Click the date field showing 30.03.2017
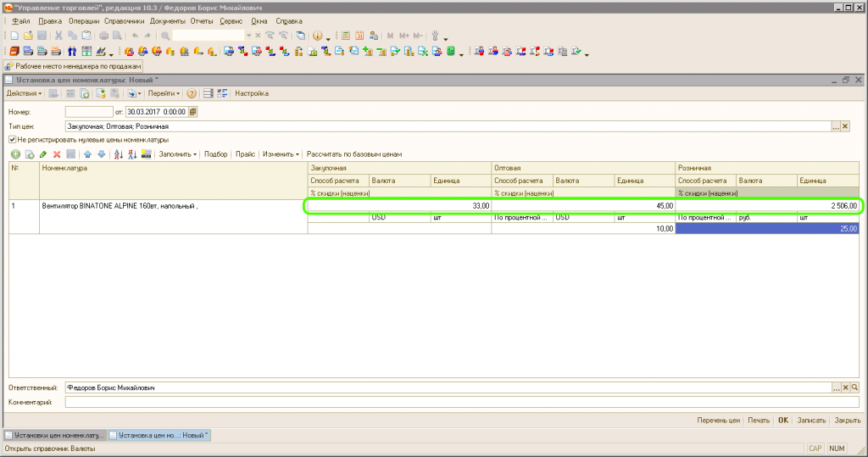The height and width of the screenshot is (457, 868). [157, 112]
